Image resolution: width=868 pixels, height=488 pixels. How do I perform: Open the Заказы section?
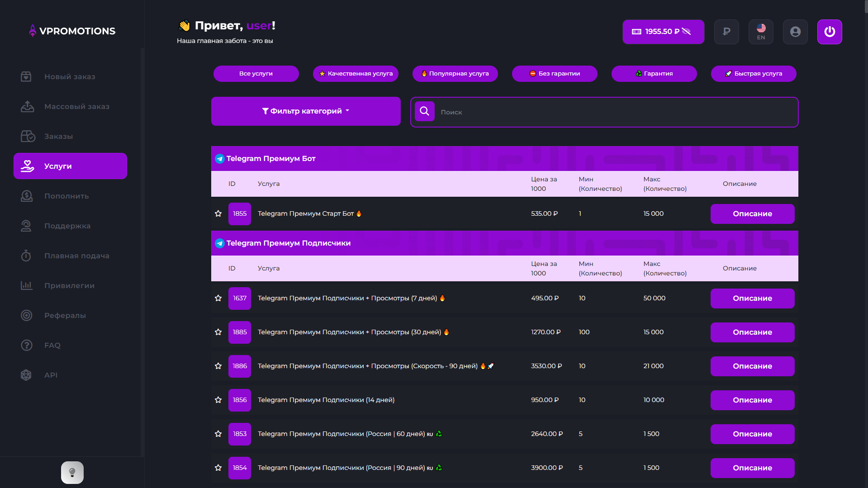pos(70,136)
